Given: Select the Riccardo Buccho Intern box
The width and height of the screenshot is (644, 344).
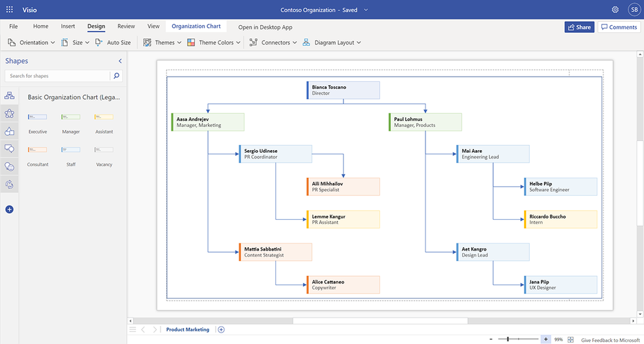Looking at the screenshot, I should click(x=561, y=219).
